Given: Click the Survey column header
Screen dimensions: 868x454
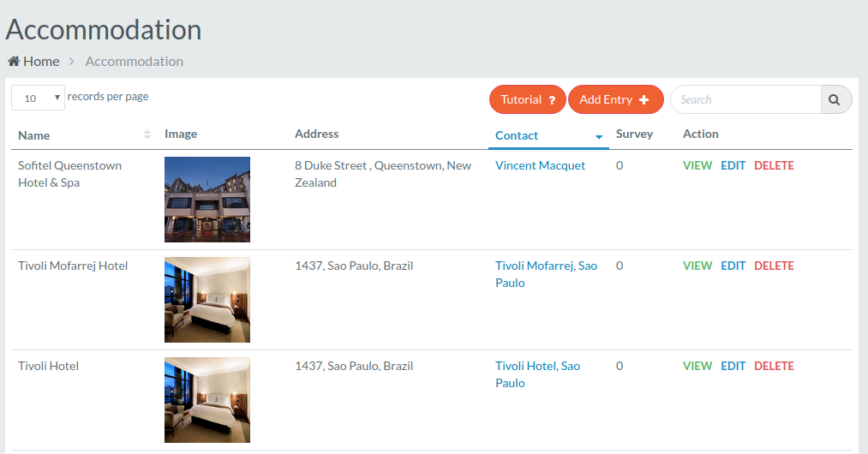Looking at the screenshot, I should [634, 134].
